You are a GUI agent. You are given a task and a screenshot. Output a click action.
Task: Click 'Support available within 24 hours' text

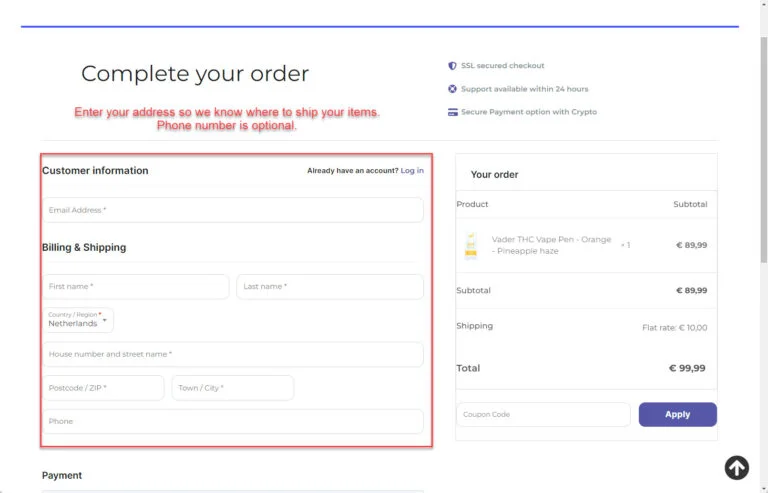point(525,89)
